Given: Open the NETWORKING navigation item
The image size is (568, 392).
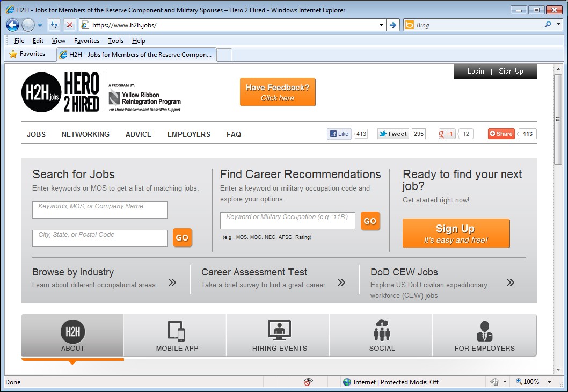Looking at the screenshot, I should (x=85, y=134).
